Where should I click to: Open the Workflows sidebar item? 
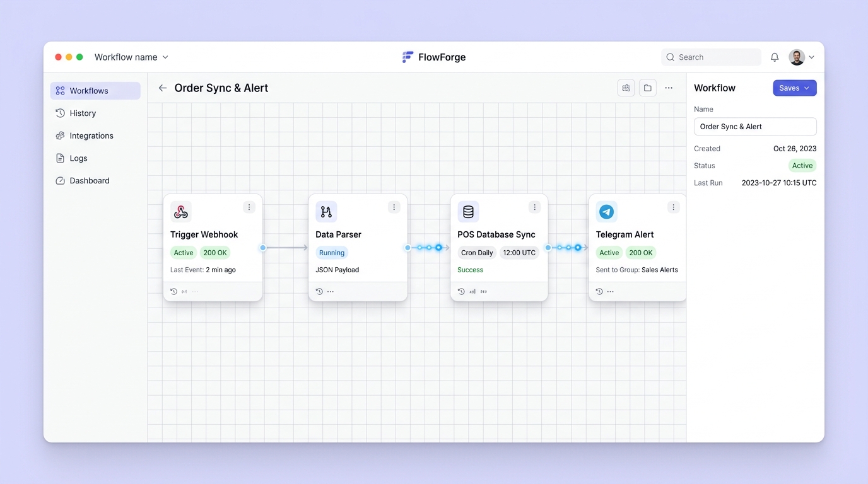[95, 91]
